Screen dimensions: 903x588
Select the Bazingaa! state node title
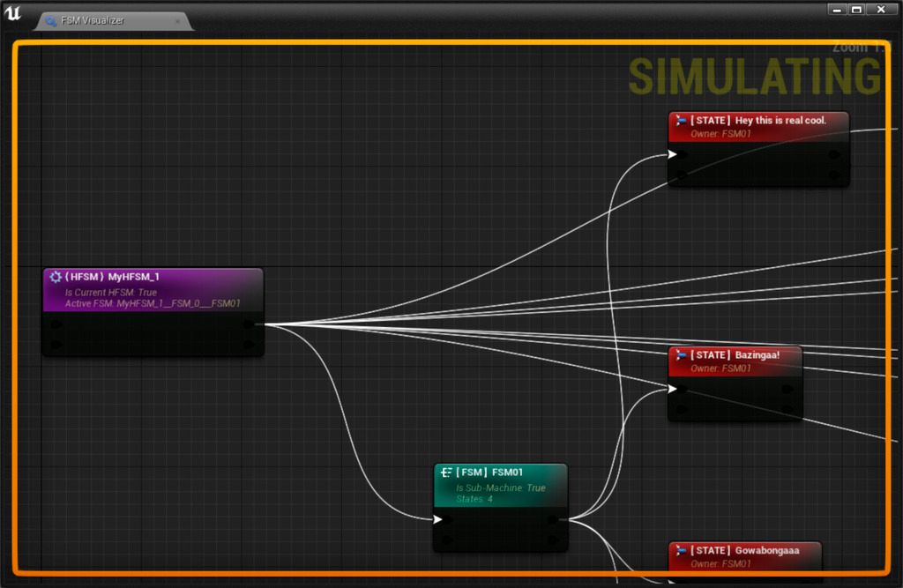757,355
